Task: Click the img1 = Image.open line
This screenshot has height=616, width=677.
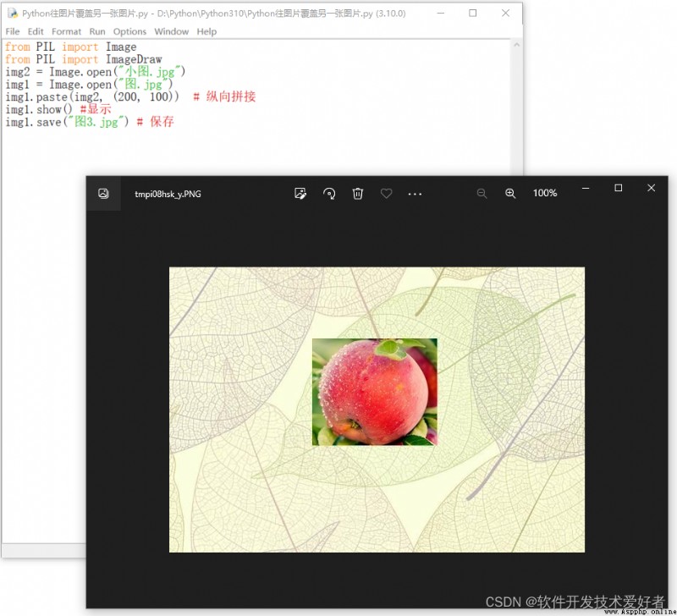Action: (x=89, y=84)
